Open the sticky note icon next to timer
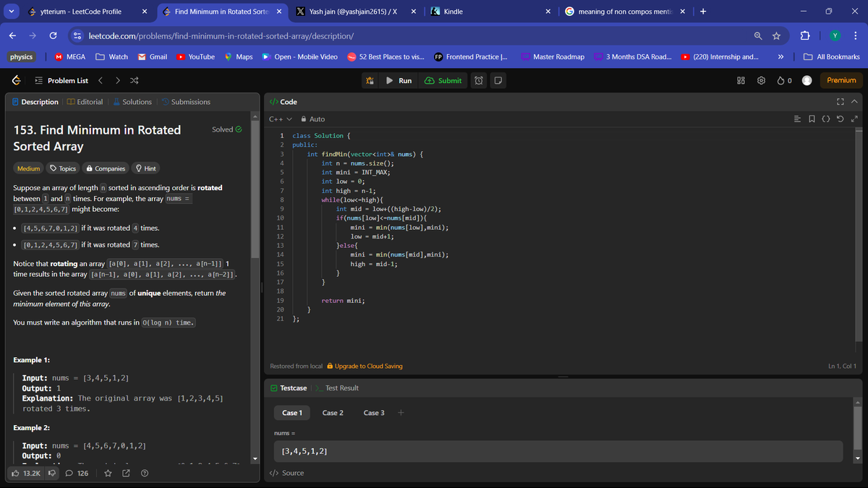The image size is (868, 488). pyautogui.click(x=498, y=80)
